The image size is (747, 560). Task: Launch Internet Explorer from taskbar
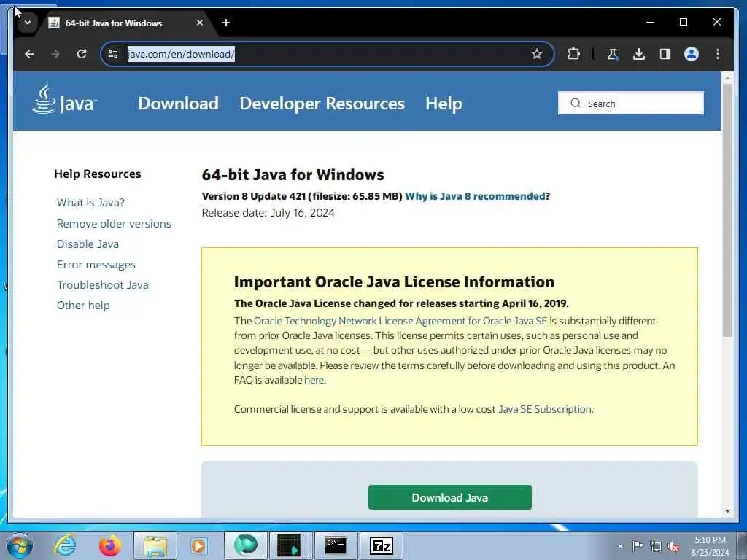[65, 545]
